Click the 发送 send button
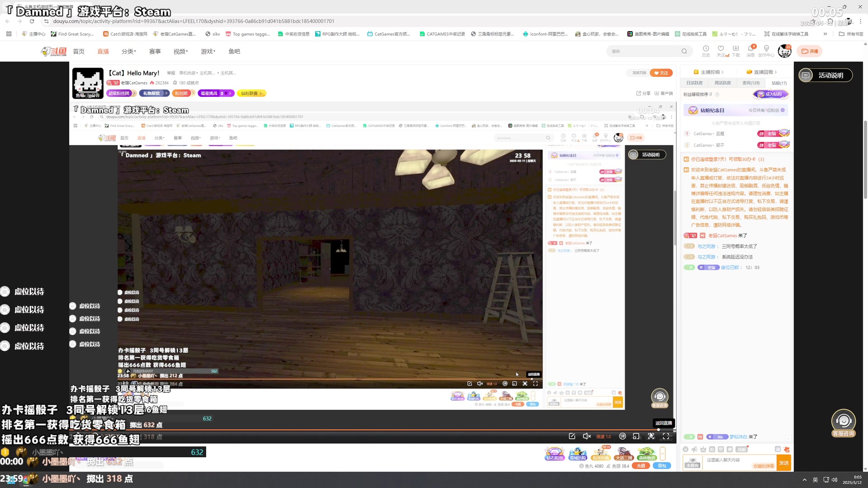Image resolution: width=868 pixels, height=488 pixels. (x=783, y=463)
